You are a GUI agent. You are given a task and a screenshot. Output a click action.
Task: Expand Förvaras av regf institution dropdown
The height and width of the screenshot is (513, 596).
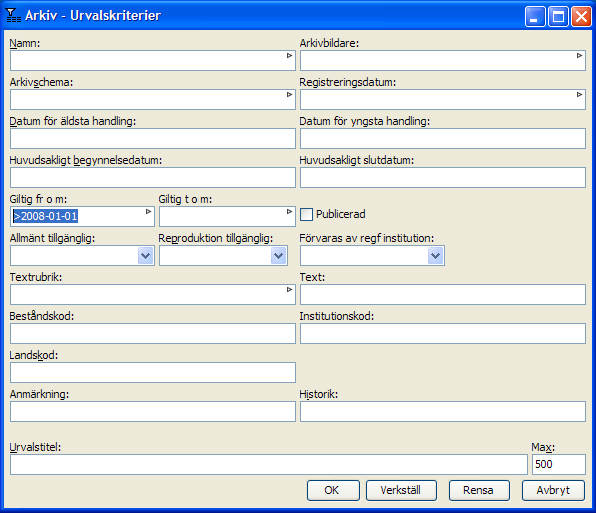(x=436, y=256)
